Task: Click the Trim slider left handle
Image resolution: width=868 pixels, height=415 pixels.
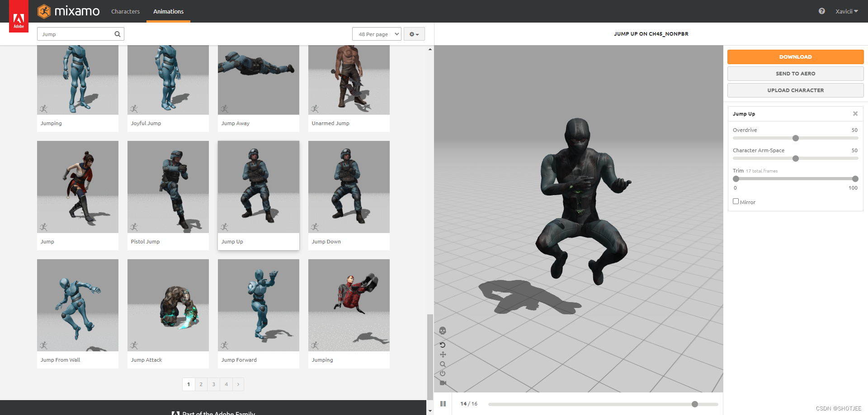Action: (x=736, y=179)
